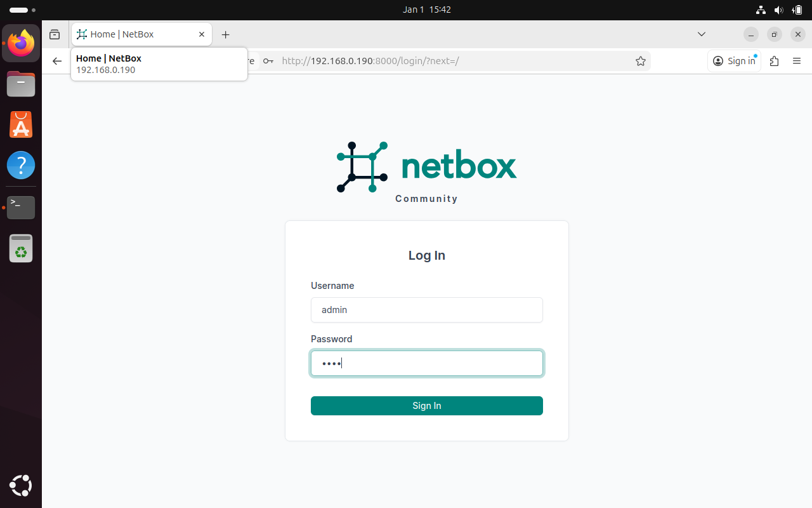Open Ubuntu Software from the dock
The width and height of the screenshot is (812, 508).
point(21,124)
